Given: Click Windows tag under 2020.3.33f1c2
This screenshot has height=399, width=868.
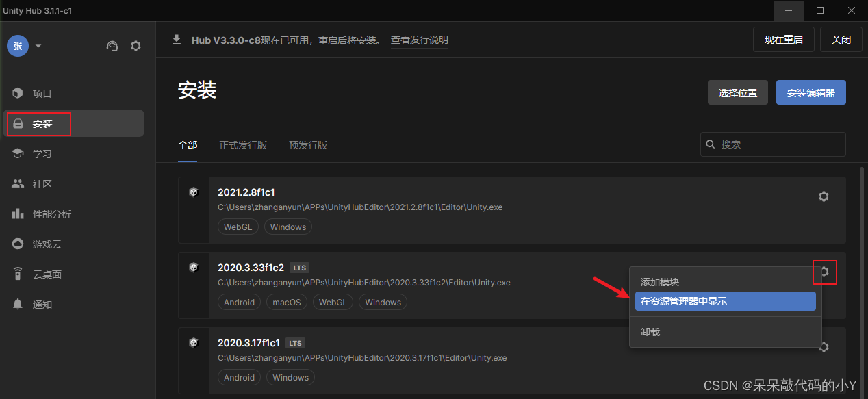Looking at the screenshot, I should tap(383, 303).
